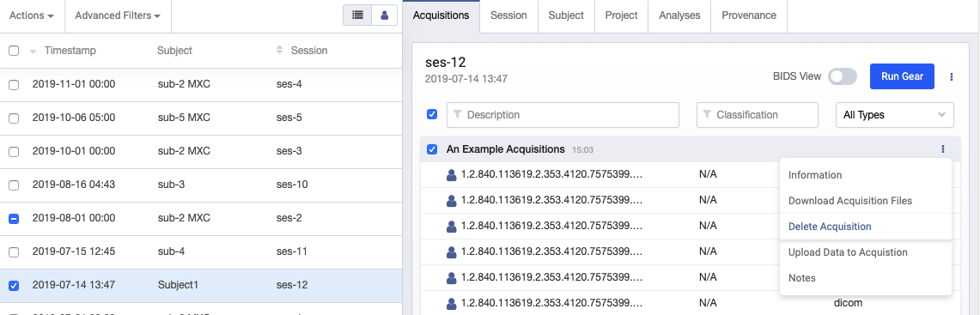Check the box for ses-4 row
Image resolution: width=980 pixels, height=315 pixels.
click(14, 84)
